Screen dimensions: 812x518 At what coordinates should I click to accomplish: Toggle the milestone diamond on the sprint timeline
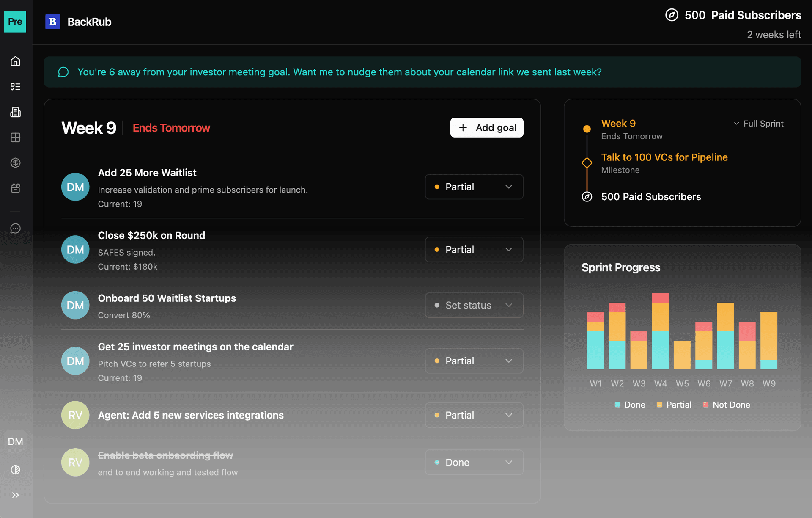coord(587,163)
